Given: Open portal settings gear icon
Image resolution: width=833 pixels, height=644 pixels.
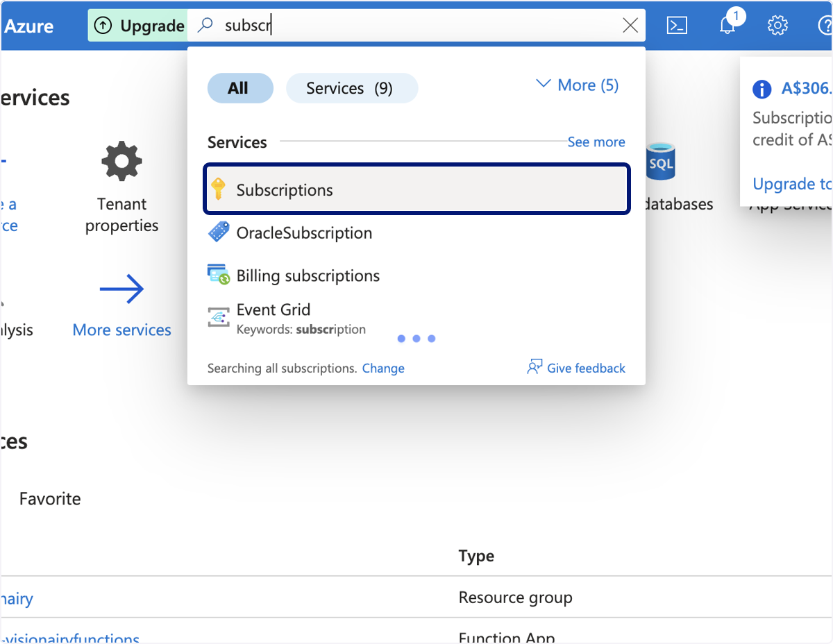Looking at the screenshot, I should pyautogui.click(x=777, y=26).
